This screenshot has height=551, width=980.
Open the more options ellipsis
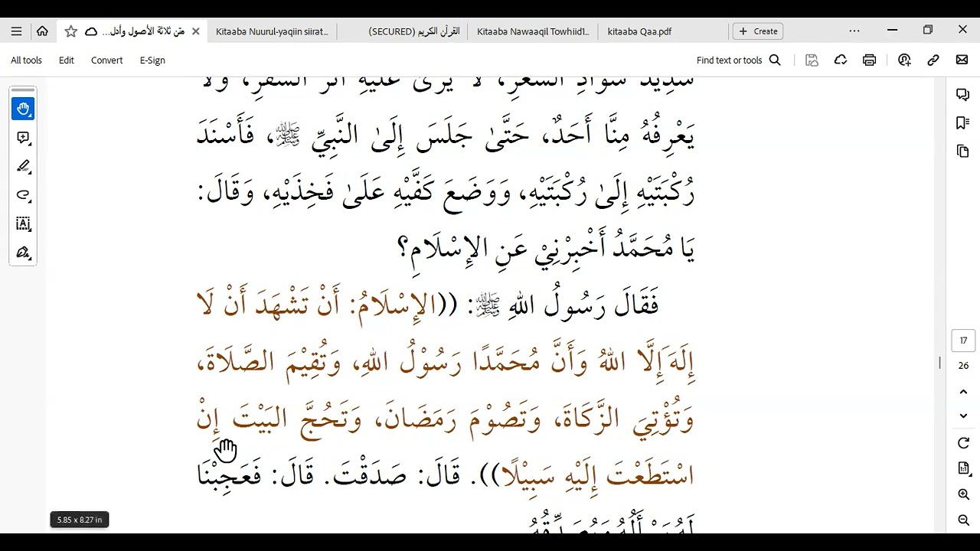tap(854, 31)
